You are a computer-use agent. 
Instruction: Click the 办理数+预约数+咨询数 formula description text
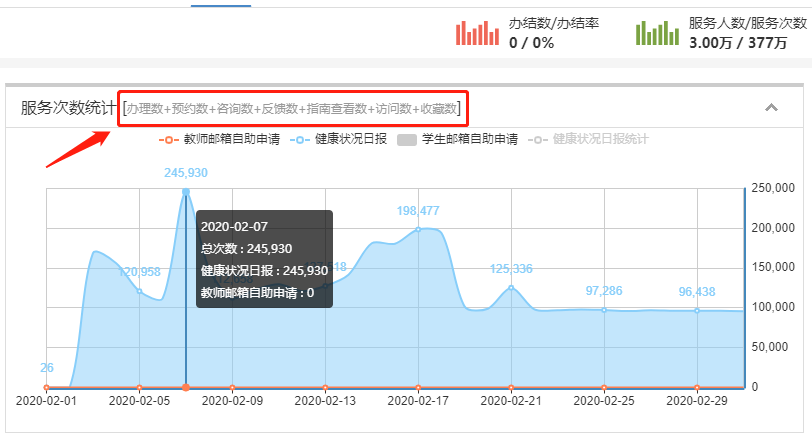click(x=293, y=109)
